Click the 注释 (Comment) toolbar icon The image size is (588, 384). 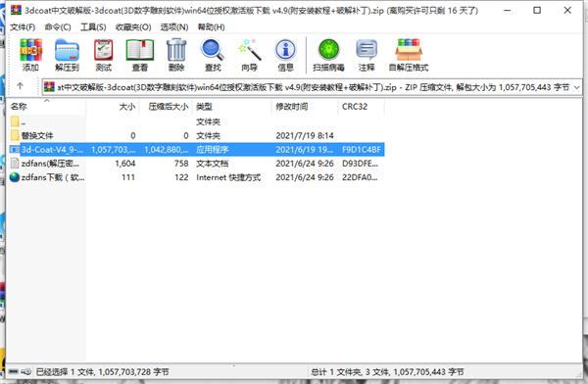tap(367, 50)
